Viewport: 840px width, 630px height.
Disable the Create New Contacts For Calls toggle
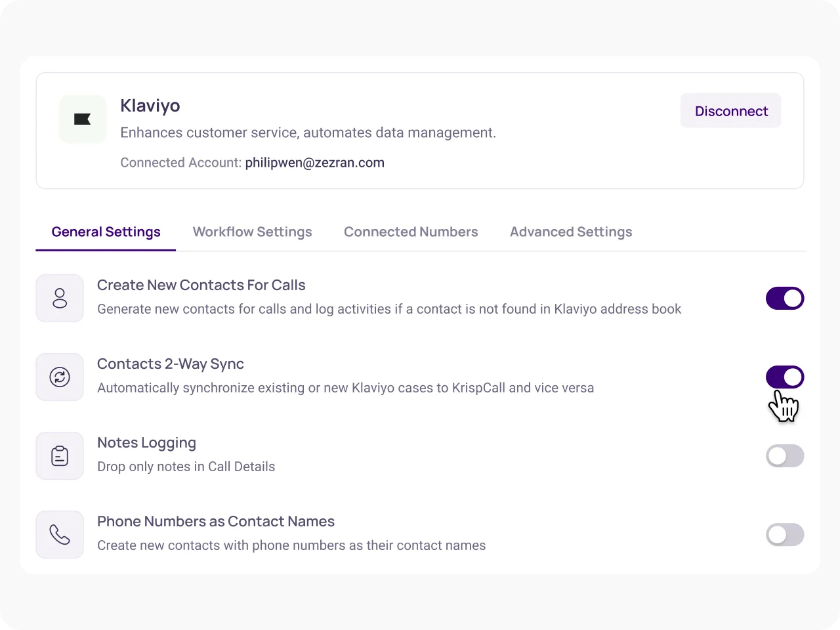pos(785,299)
